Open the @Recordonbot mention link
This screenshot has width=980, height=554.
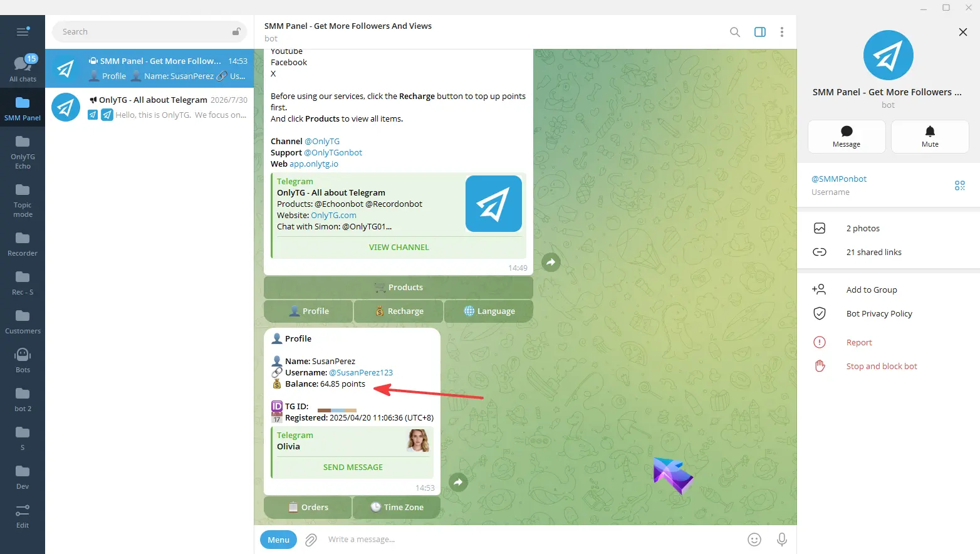tap(394, 204)
